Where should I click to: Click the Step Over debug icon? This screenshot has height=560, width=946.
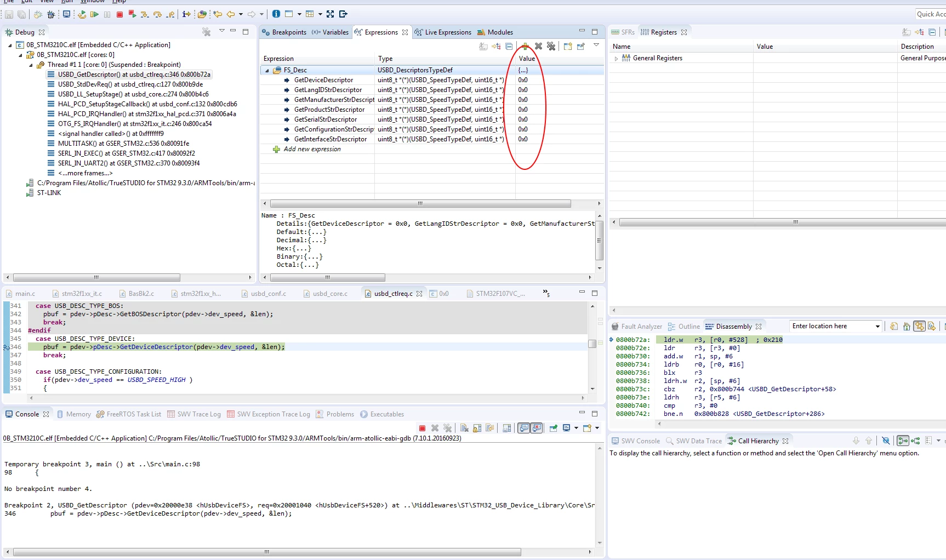(x=158, y=14)
